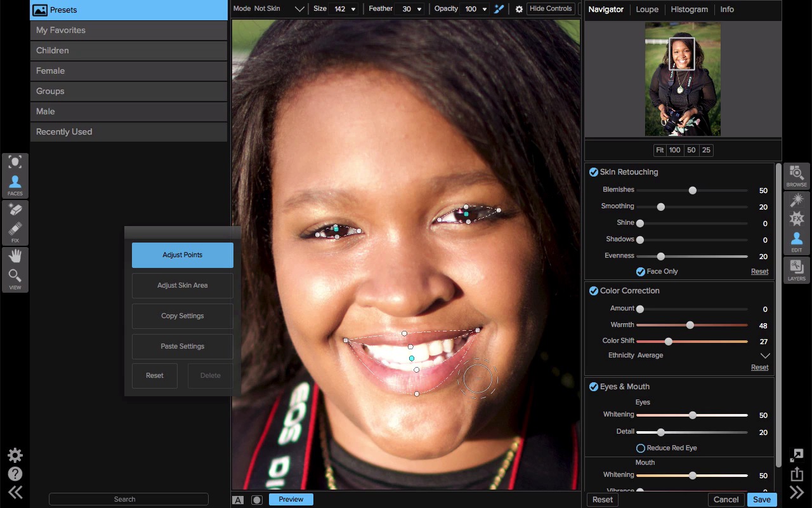Select Adjust Skin Area option

coord(183,286)
